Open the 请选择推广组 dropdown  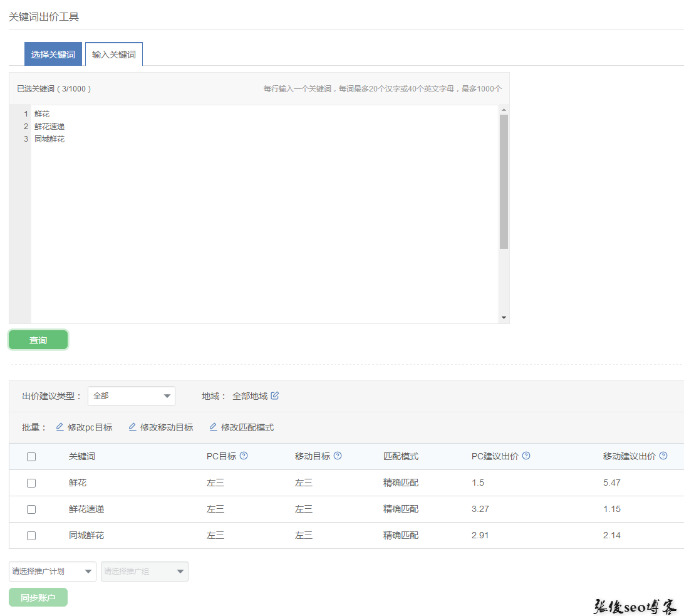pyautogui.click(x=145, y=572)
